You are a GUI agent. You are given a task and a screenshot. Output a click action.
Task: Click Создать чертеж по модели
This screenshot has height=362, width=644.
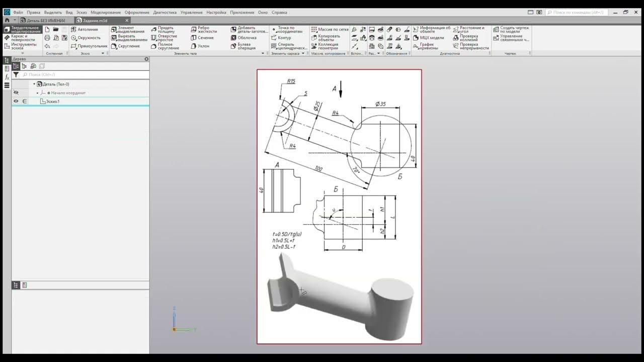pyautogui.click(x=511, y=29)
